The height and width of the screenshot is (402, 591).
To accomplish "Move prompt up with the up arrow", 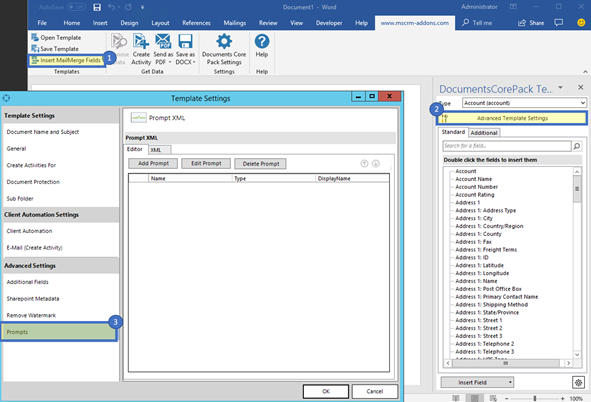I will [x=364, y=164].
